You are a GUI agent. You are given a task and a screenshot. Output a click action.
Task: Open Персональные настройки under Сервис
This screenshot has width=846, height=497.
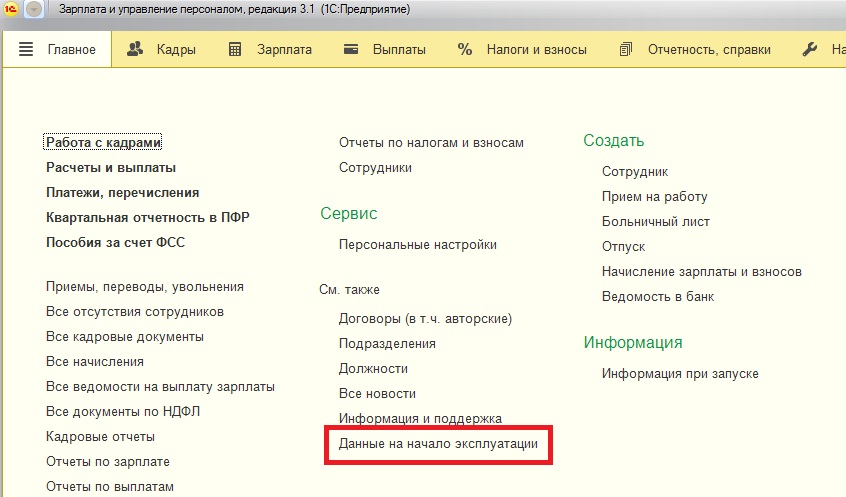[418, 245]
